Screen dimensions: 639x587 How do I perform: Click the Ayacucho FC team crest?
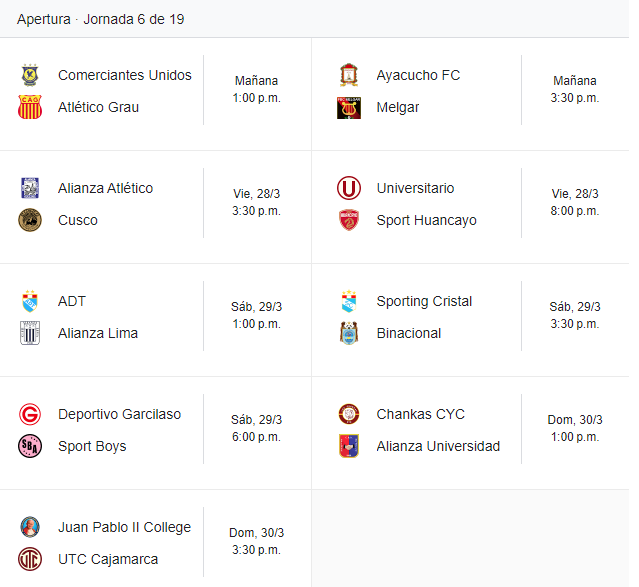click(x=348, y=75)
